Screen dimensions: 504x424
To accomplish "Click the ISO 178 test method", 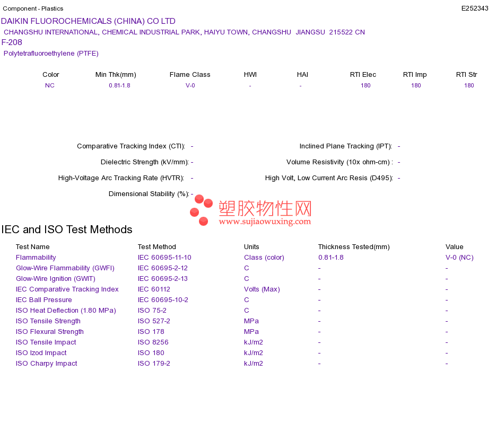I will (151, 331).
